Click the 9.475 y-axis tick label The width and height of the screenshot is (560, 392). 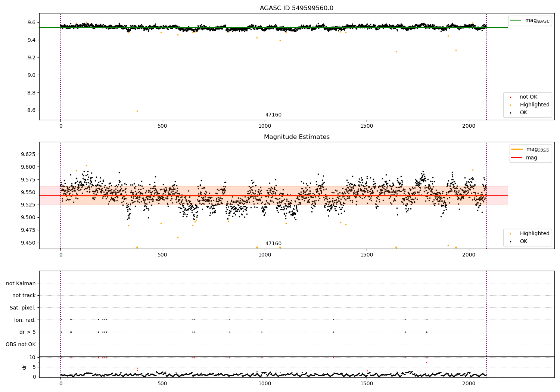(28, 230)
